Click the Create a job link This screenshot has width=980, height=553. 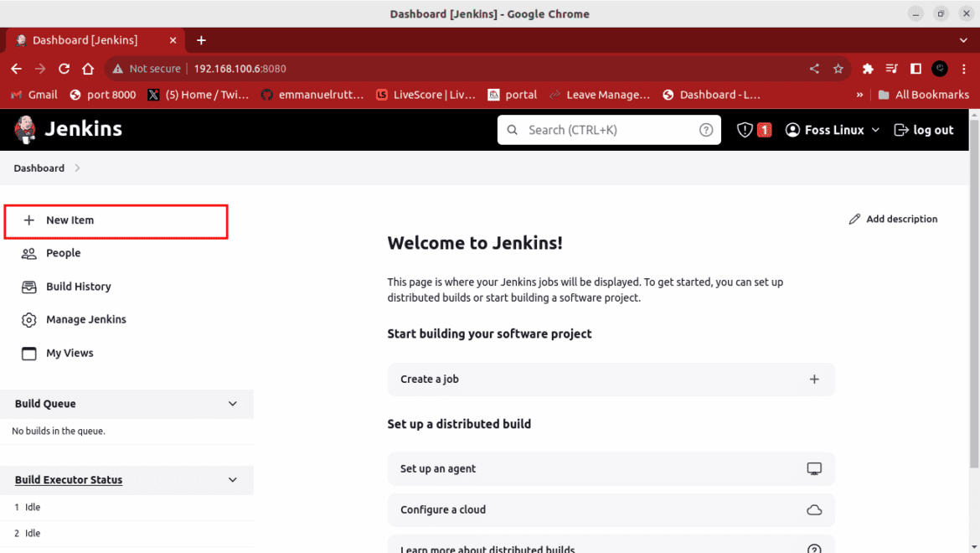430,379
